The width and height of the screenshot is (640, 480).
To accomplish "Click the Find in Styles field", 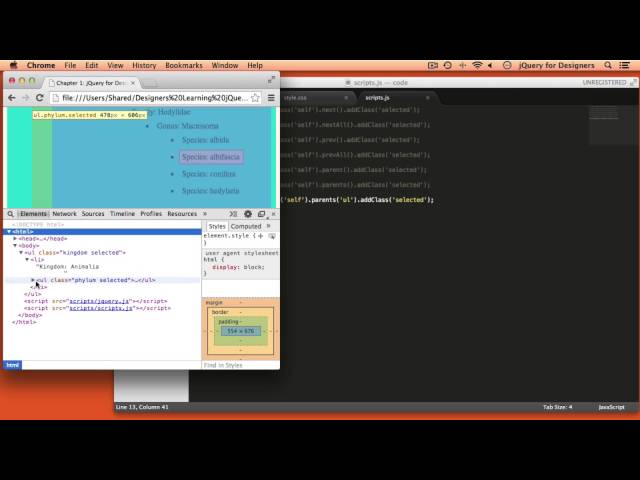I will pos(241,365).
